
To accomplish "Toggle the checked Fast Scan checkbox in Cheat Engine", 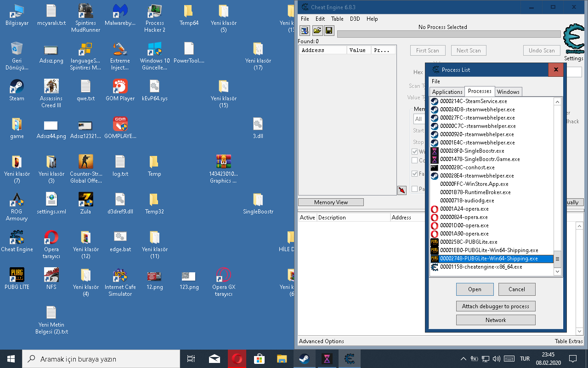I will (x=415, y=174).
